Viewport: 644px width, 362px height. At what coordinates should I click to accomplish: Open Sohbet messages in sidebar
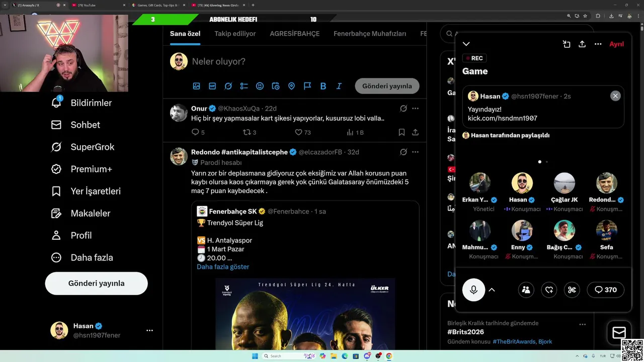click(x=75, y=125)
